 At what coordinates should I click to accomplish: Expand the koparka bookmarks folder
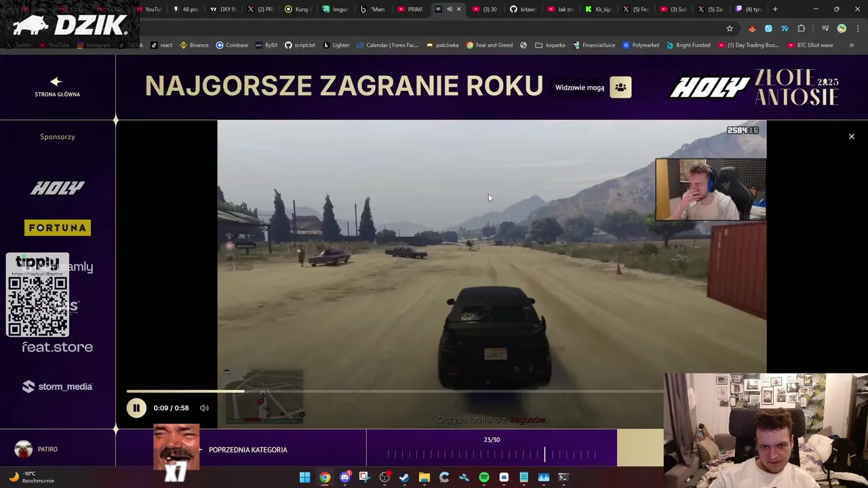[550, 45]
